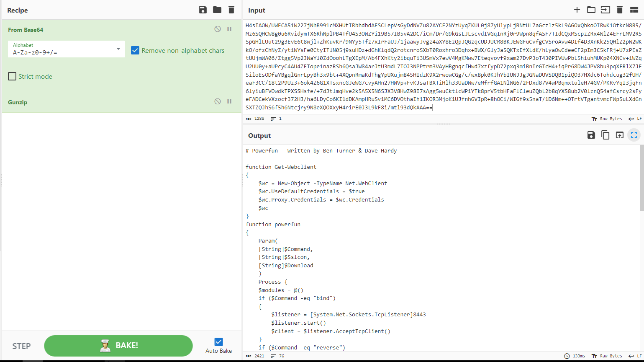Clear the recipe with the trash icon
Screen dimensions: 644x362
[x=231, y=10]
